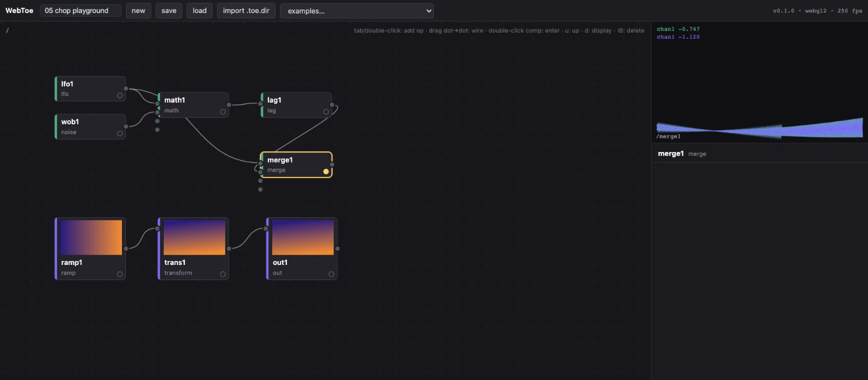Click lag1's input connector dot
The image size is (868, 380).
coord(260,104)
